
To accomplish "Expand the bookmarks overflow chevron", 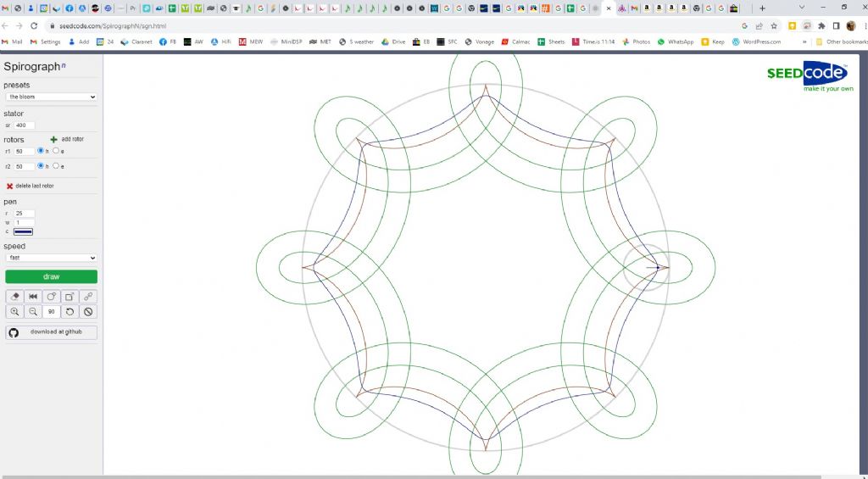I will click(x=804, y=42).
